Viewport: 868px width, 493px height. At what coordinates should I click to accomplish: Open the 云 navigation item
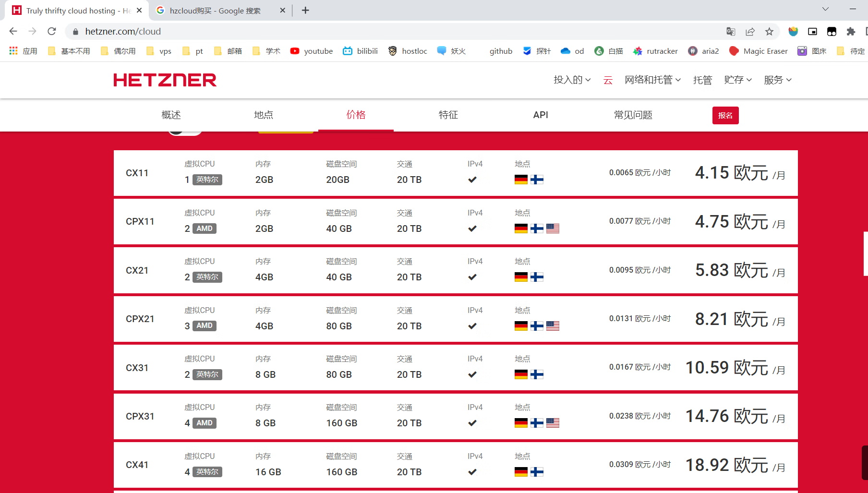coord(608,80)
